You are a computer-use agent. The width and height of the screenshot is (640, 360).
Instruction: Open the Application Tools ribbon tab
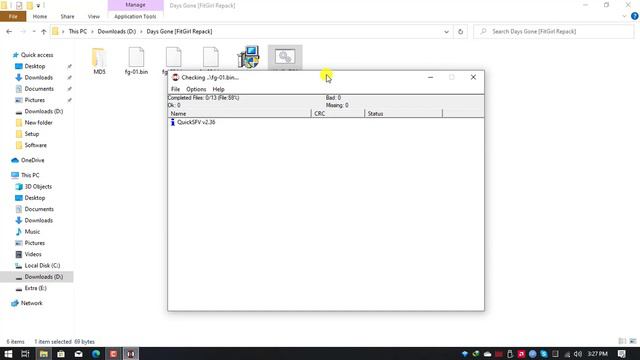coord(135,16)
